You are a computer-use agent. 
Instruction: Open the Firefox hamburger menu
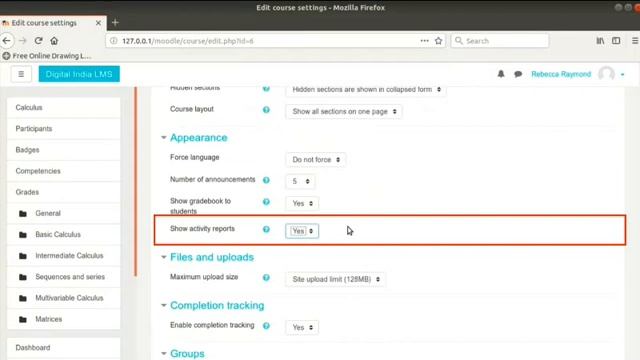tap(635, 41)
